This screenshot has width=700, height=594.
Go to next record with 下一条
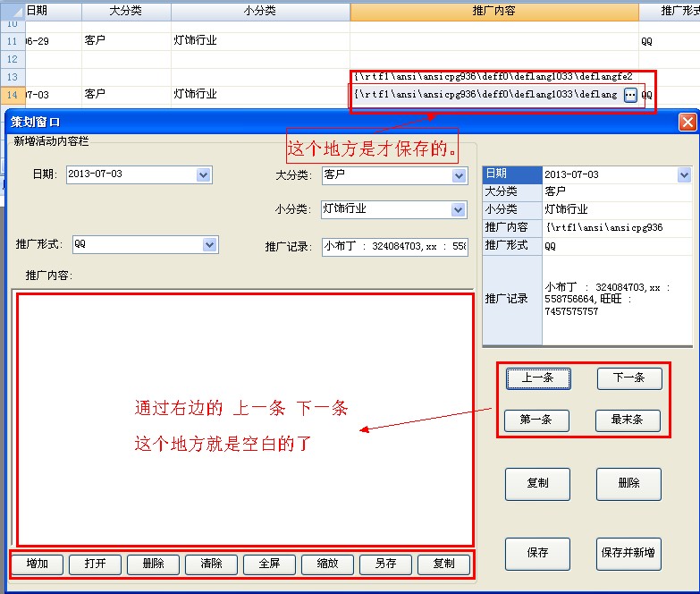(629, 378)
